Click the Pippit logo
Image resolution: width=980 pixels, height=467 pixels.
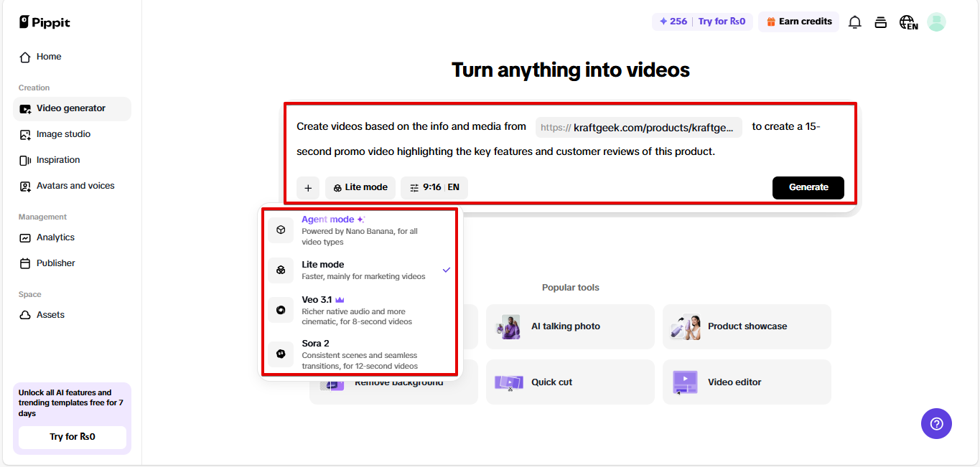[x=45, y=22]
